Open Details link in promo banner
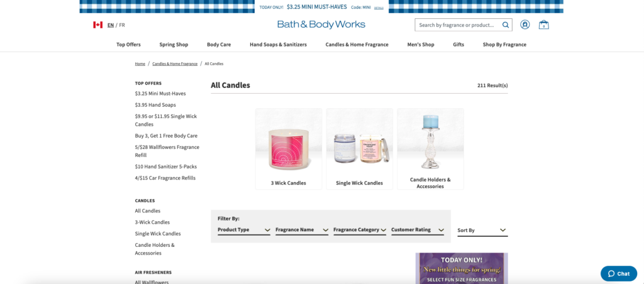Viewport: 644px width, 284px height. pyautogui.click(x=379, y=8)
